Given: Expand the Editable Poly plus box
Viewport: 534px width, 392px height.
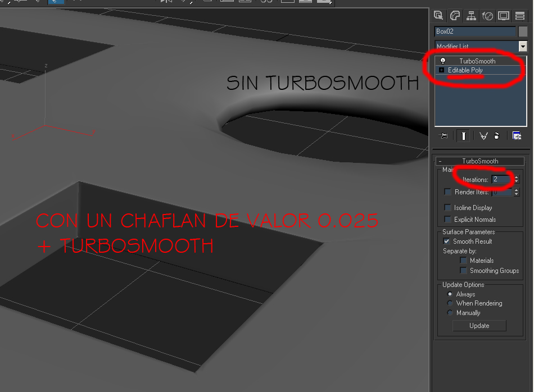Looking at the screenshot, I should [x=441, y=70].
